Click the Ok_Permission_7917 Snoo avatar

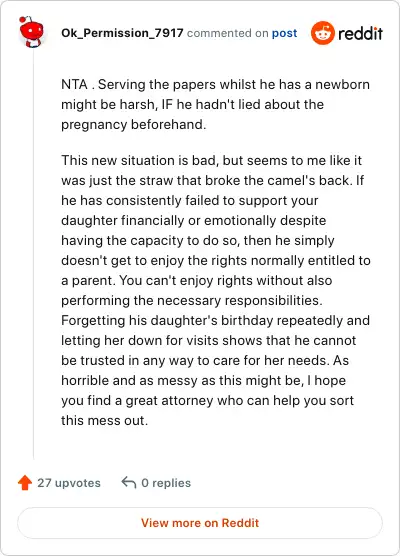[x=31, y=32]
